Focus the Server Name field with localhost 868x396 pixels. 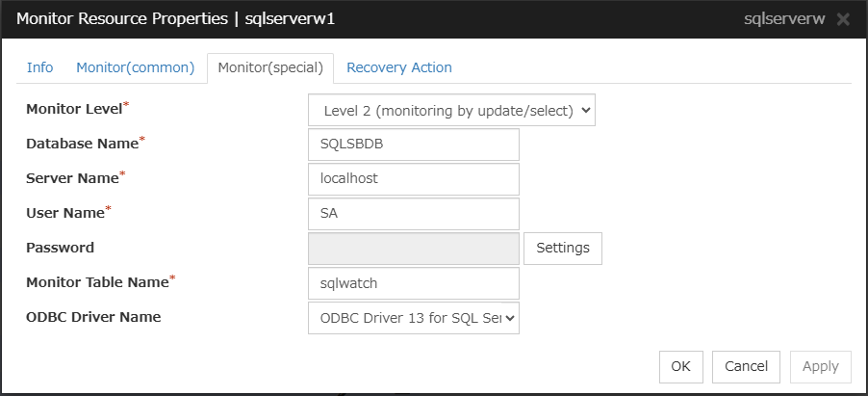tap(413, 178)
